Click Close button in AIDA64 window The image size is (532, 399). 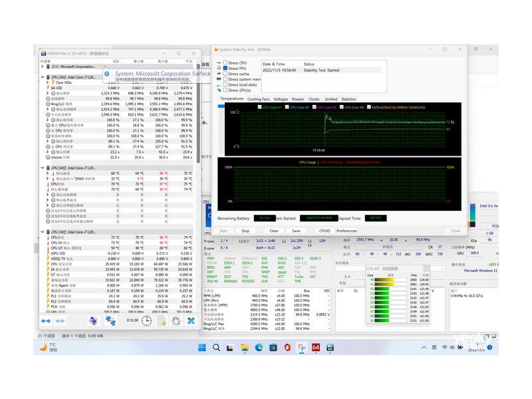[x=456, y=231]
